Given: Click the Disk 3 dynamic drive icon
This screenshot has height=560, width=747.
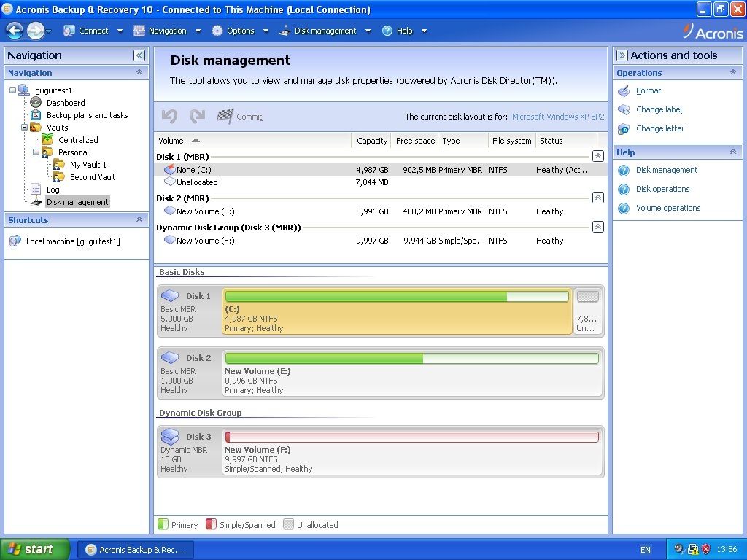Looking at the screenshot, I should pyautogui.click(x=169, y=436).
